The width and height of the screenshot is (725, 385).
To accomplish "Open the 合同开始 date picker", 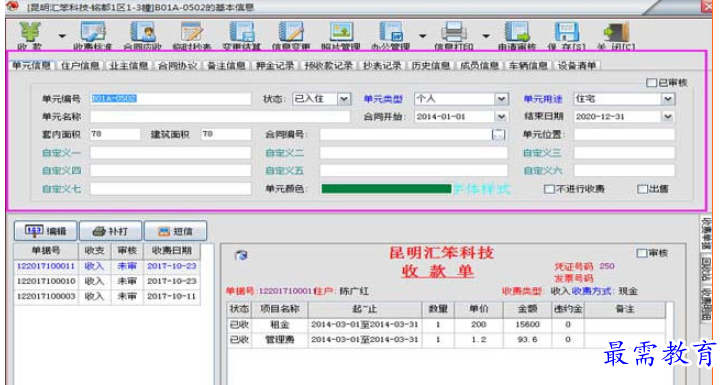I will 501,117.
